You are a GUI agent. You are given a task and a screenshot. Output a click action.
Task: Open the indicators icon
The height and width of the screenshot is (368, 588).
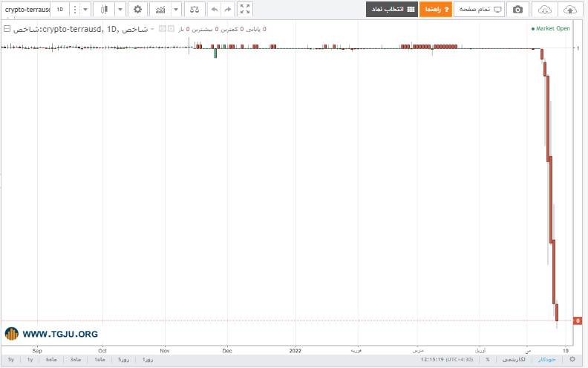point(160,10)
